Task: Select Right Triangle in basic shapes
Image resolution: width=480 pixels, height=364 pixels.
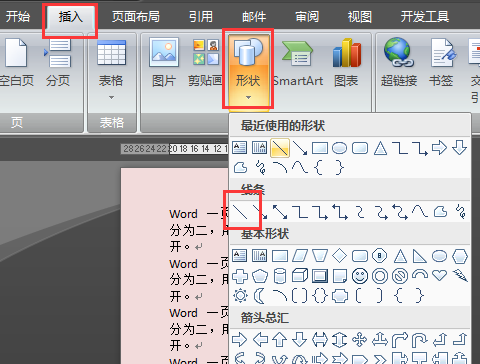Action: [420, 256]
